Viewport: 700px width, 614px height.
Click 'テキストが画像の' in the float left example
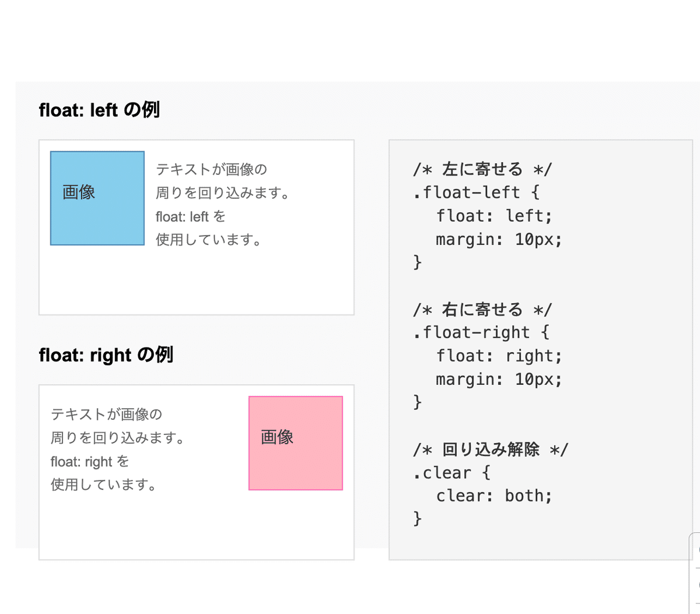click(x=211, y=169)
